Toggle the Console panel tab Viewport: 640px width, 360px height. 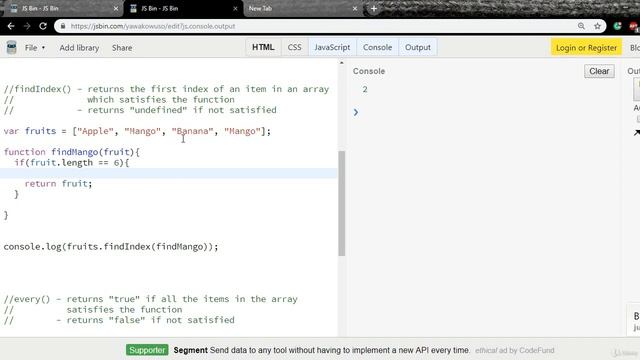tap(378, 47)
